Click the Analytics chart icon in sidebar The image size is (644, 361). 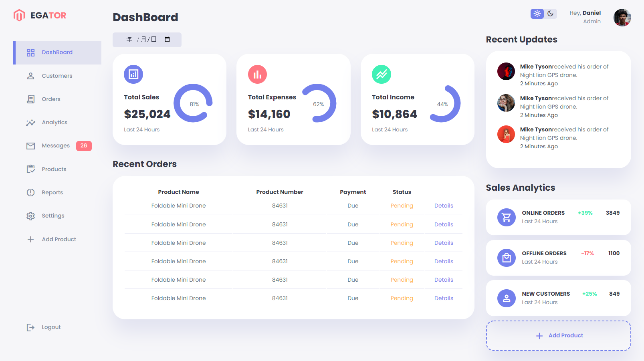(x=30, y=122)
